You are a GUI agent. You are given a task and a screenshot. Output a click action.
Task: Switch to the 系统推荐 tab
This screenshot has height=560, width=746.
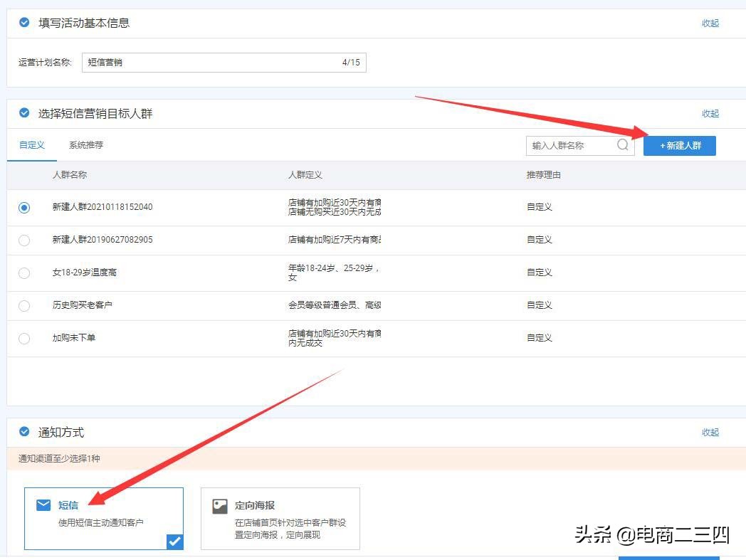click(x=85, y=144)
